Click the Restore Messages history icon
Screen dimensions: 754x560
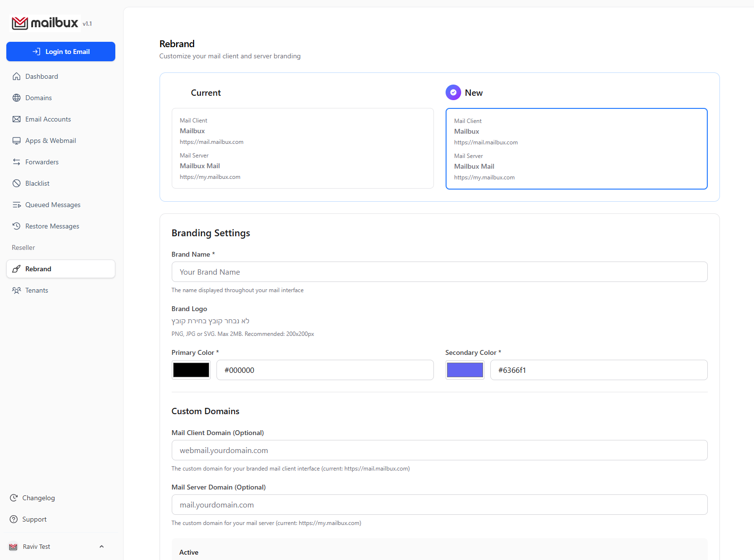coord(17,226)
